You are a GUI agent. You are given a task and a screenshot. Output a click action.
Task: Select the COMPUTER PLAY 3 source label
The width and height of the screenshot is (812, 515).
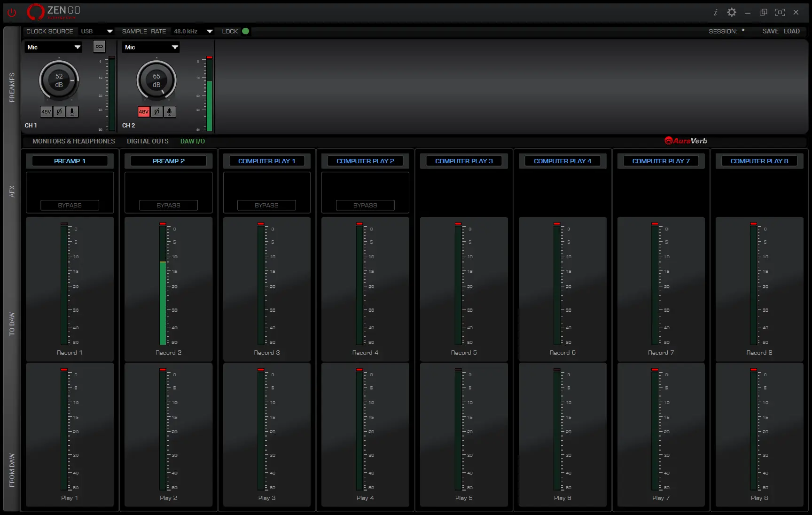(x=464, y=161)
